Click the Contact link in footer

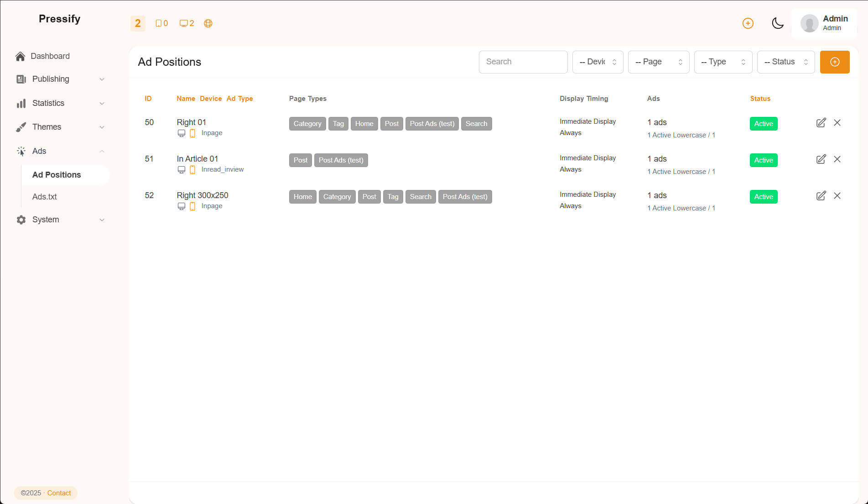tap(59, 493)
